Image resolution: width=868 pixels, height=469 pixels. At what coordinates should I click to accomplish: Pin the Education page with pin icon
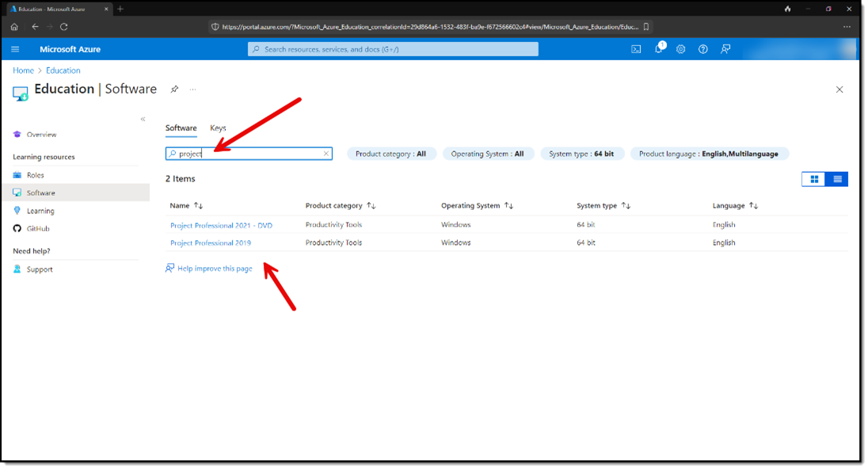174,90
